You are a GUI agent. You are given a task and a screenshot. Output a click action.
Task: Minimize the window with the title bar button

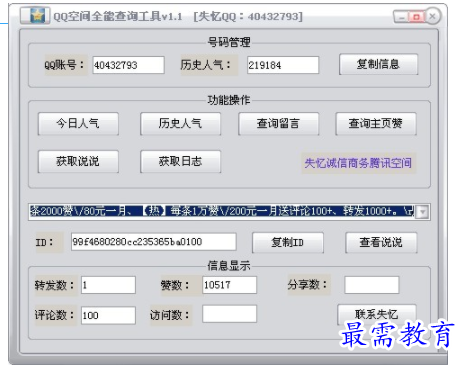tap(402, 17)
